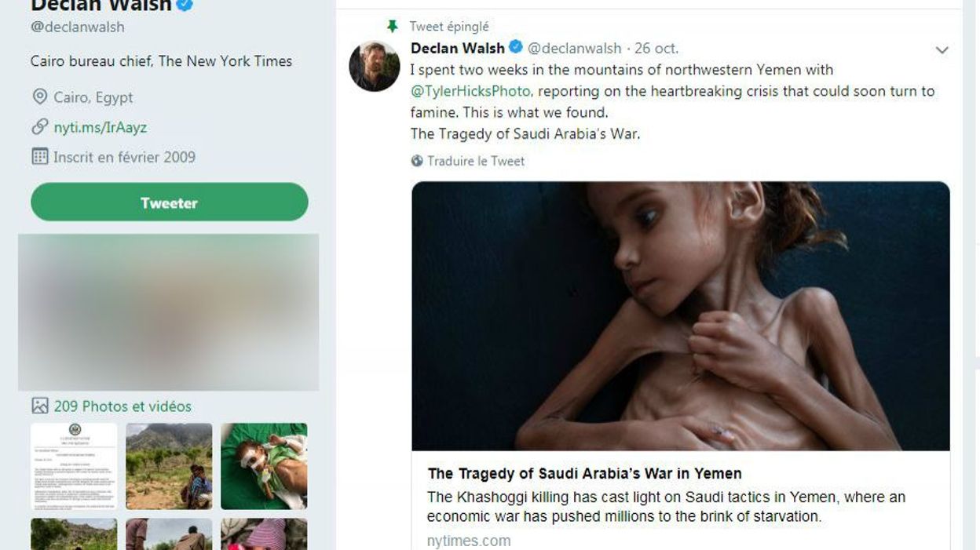Open the article headline The Tragedy of Saudi Arabia's War in Yemen
The height and width of the screenshot is (550, 980).
tap(584, 473)
